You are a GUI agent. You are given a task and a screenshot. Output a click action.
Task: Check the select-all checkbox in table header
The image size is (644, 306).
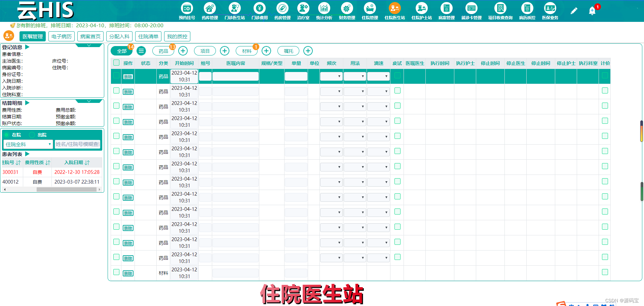pos(116,63)
